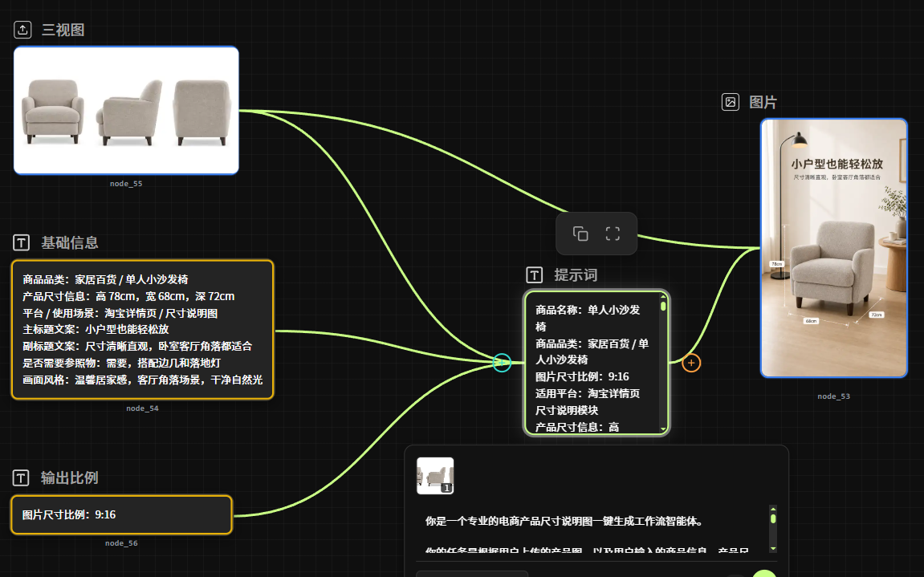Click the chat panel scrollbar up arrow

pos(773,508)
